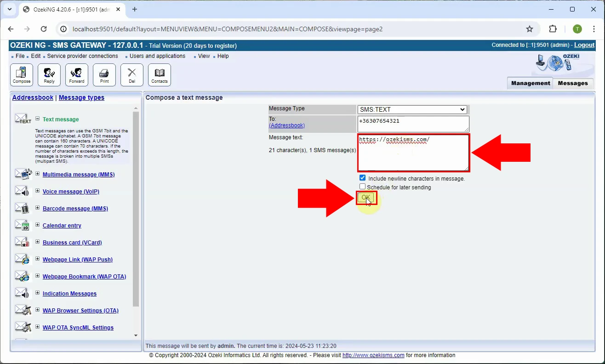
Task: Click the Calendar entry icon
Action: [x=22, y=225]
